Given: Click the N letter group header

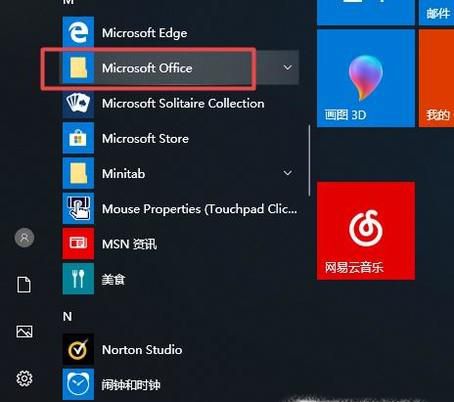Looking at the screenshot, I should pos(67,316).
